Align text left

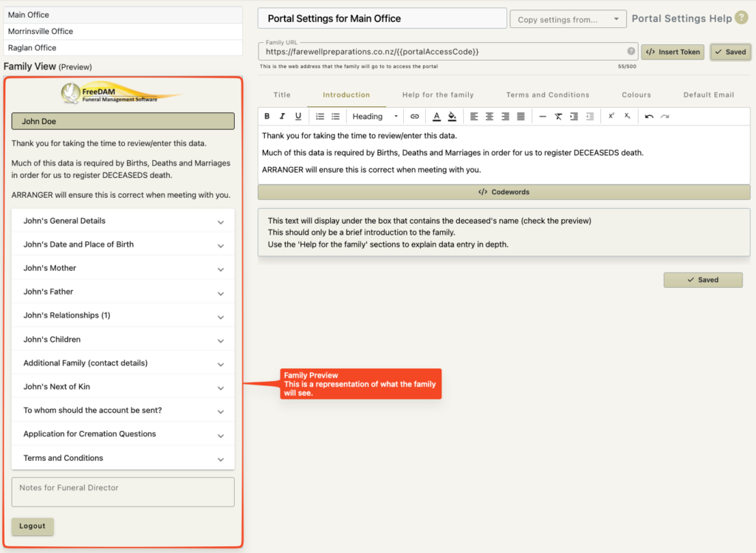click(474, 116)
